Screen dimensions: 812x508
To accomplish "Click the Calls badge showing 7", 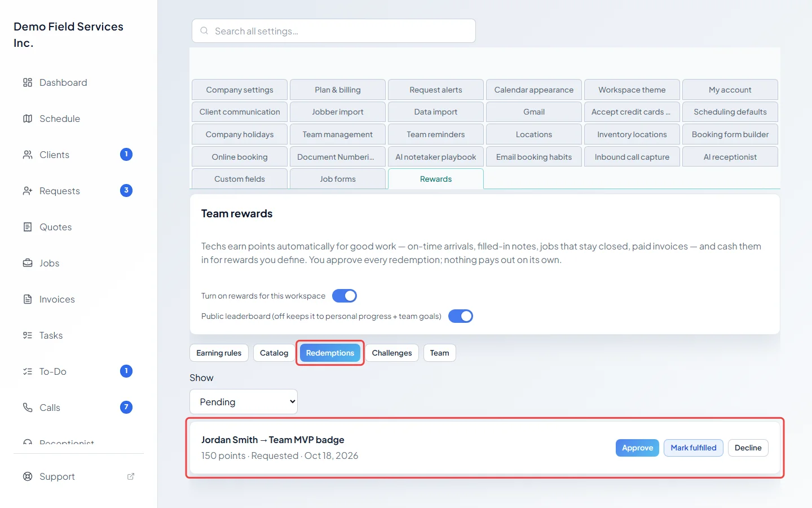I will 126,408.
